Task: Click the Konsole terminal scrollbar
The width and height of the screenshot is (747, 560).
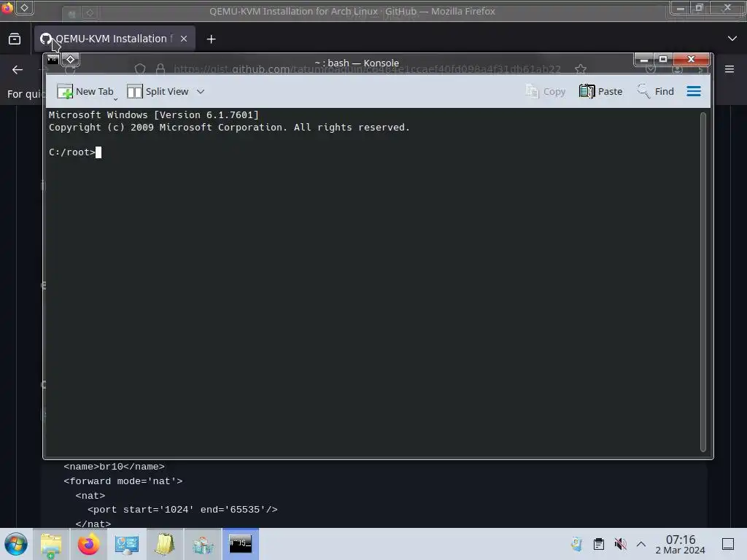Action: [x=703, y=282]
